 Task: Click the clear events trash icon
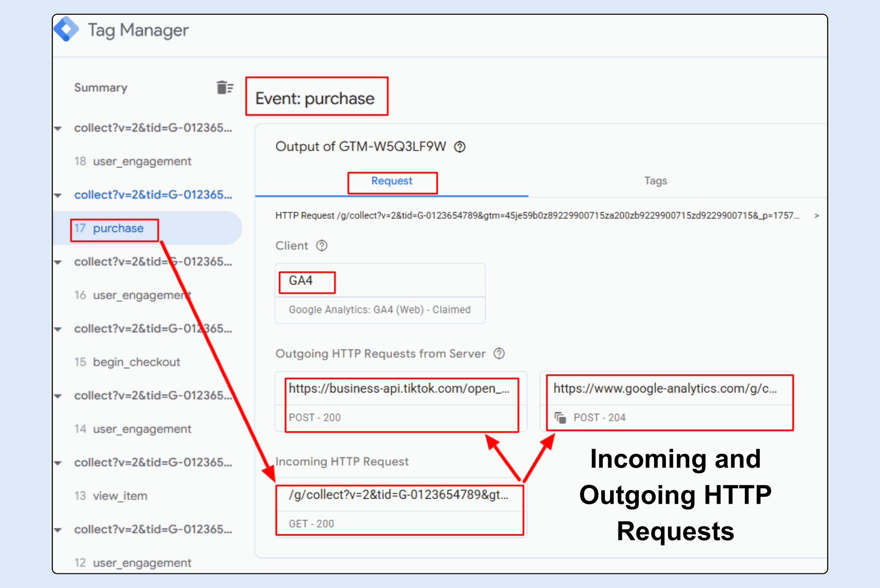coord(225,87)
